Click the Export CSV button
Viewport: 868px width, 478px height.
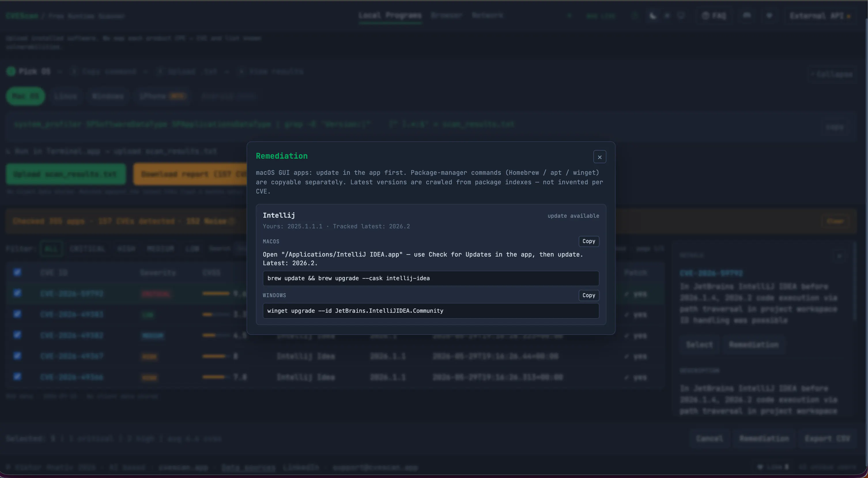click(827, 439)
